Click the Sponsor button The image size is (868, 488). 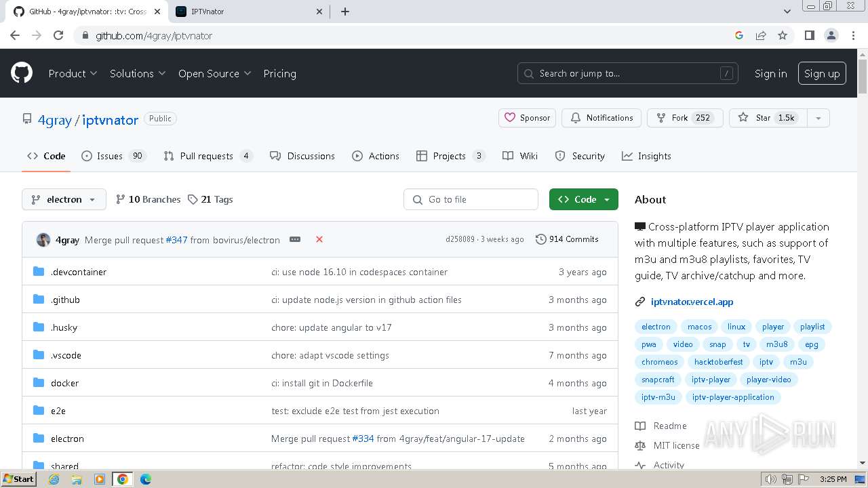[528, 118]
